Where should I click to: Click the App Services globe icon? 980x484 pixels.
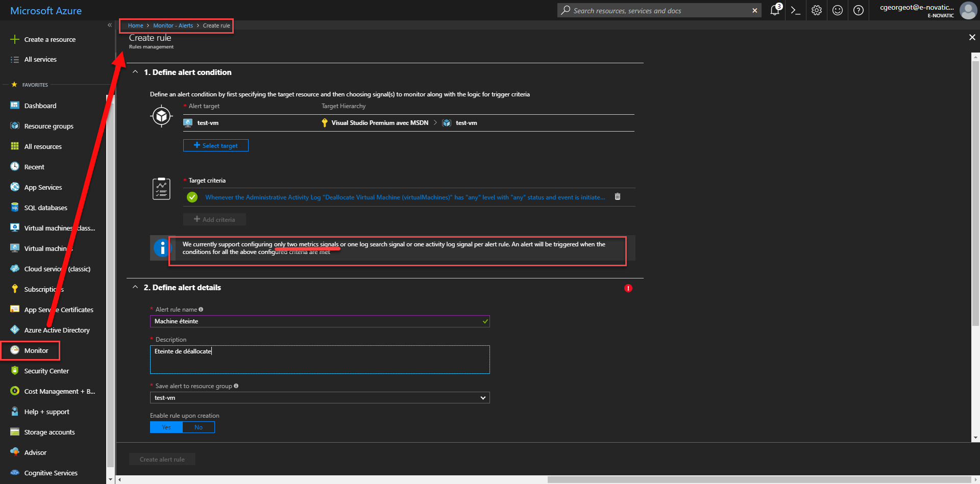point(15,187)
